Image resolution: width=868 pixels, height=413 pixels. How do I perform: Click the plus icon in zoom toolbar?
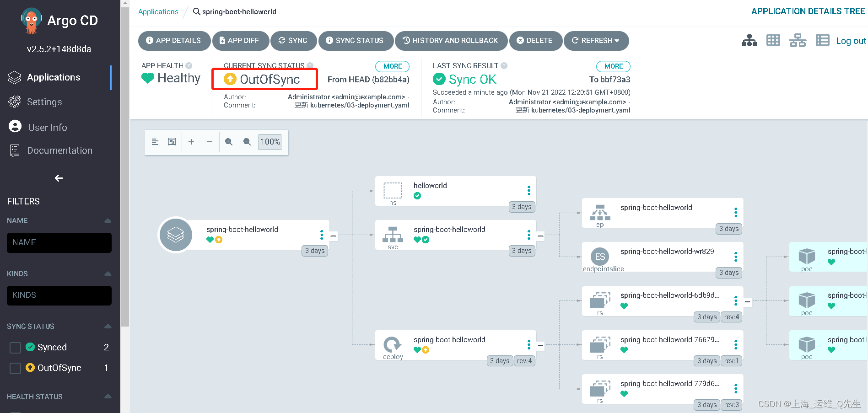(x=191, y=142)
